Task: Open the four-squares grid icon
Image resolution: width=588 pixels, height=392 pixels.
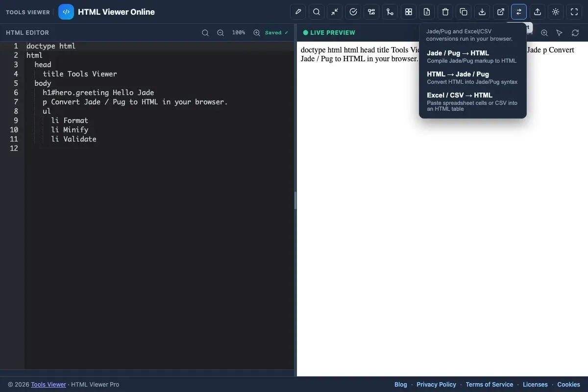Action: [408, 12]
